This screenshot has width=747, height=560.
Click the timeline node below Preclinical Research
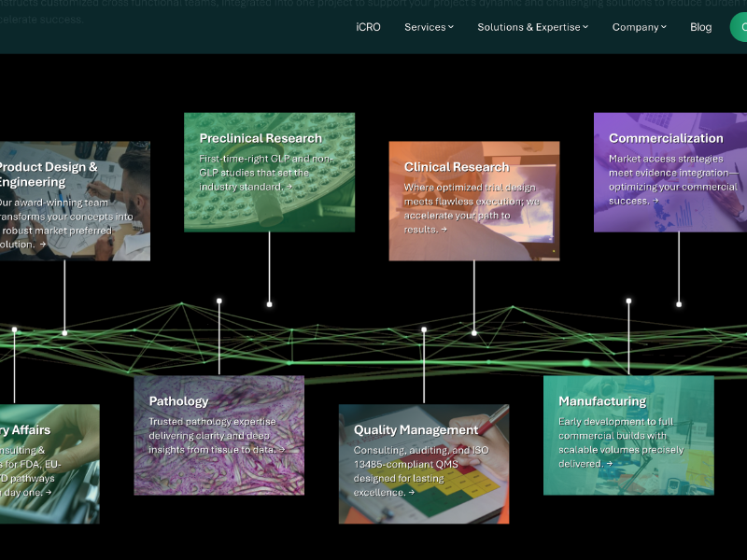[270, 304]
